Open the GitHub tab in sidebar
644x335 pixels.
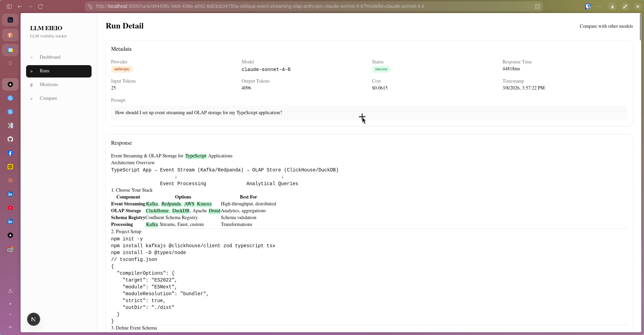click(10, 139)
